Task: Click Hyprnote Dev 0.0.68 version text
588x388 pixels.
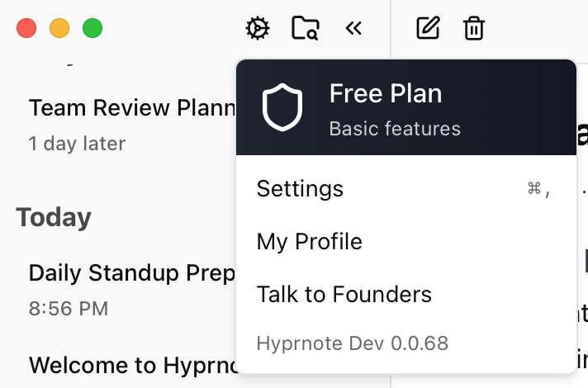Action: coord(353,343)
